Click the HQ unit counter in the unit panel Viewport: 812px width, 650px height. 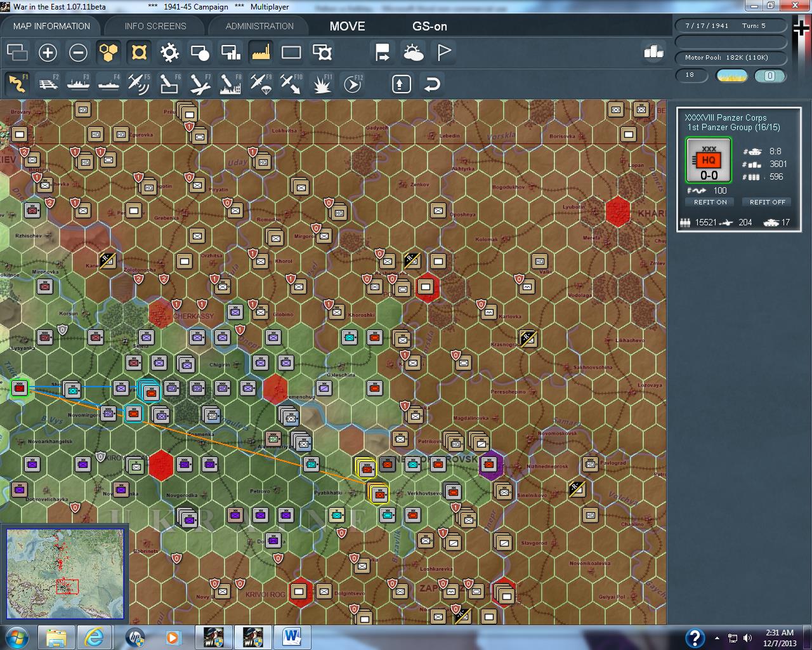click(x=709, y=160)
